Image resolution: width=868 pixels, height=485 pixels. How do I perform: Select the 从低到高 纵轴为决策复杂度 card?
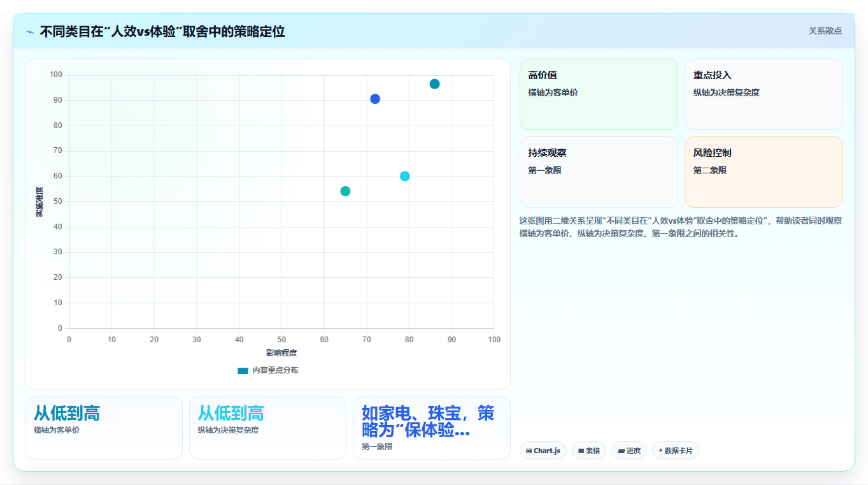(x=267, y=428)
